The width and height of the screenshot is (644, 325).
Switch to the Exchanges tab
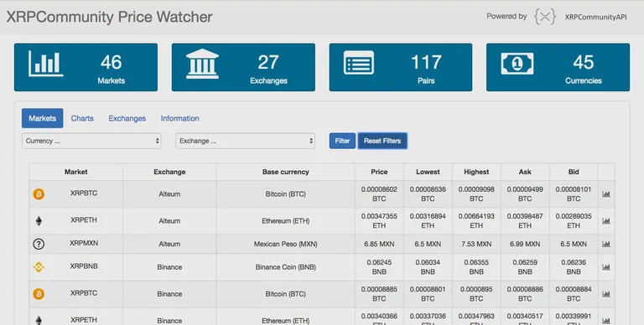click(127, 118)
